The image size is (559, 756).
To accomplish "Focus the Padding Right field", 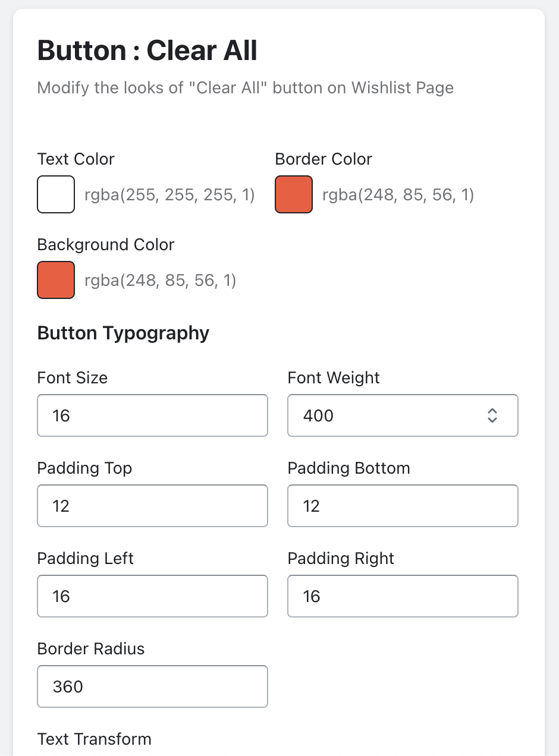I will coord(403,596).
